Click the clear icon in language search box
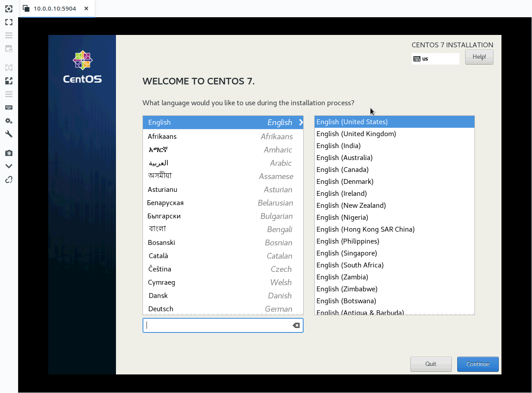The width and height of the screenshot is (532, 393). (x=296, y=325)
